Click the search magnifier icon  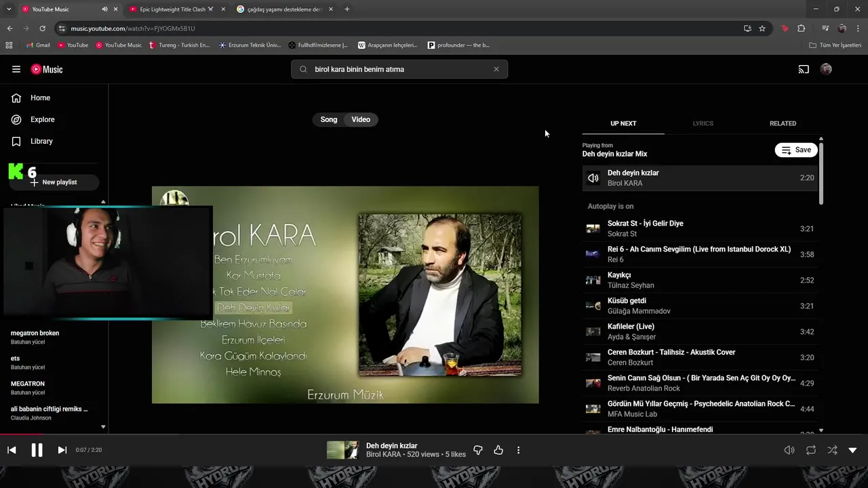coord(303,69)
